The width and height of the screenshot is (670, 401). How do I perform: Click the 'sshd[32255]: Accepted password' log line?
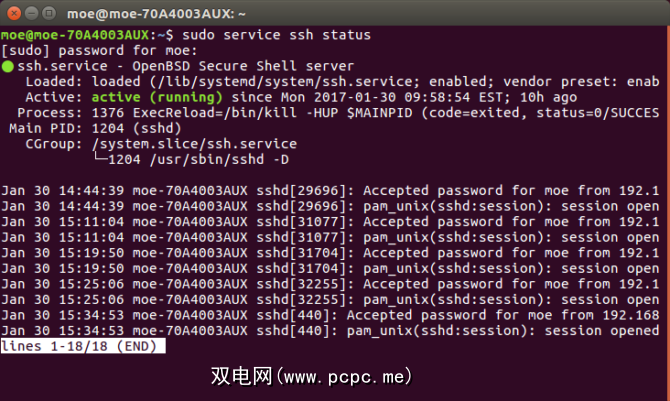(330, 284)
